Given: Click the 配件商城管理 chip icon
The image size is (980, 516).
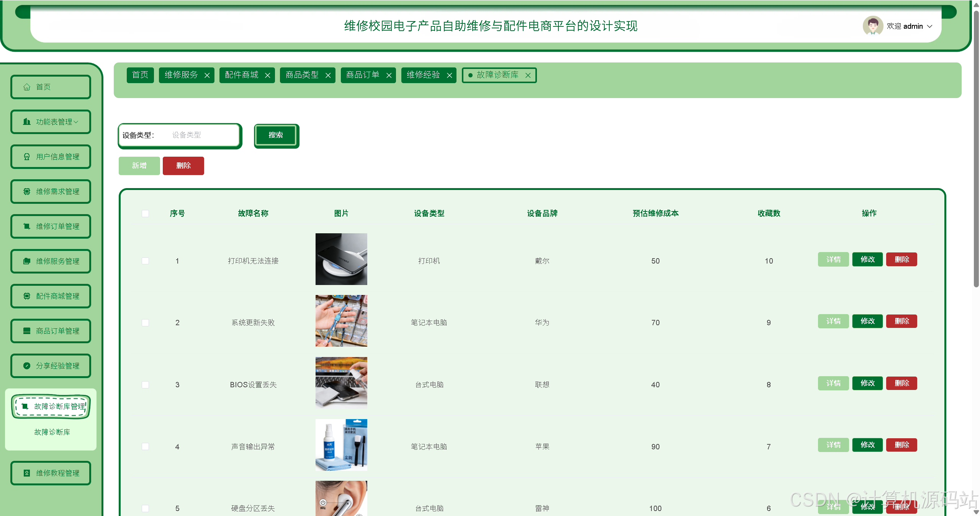Looking at the screenshot, I should pyautogui.click(x=27, y=296).
